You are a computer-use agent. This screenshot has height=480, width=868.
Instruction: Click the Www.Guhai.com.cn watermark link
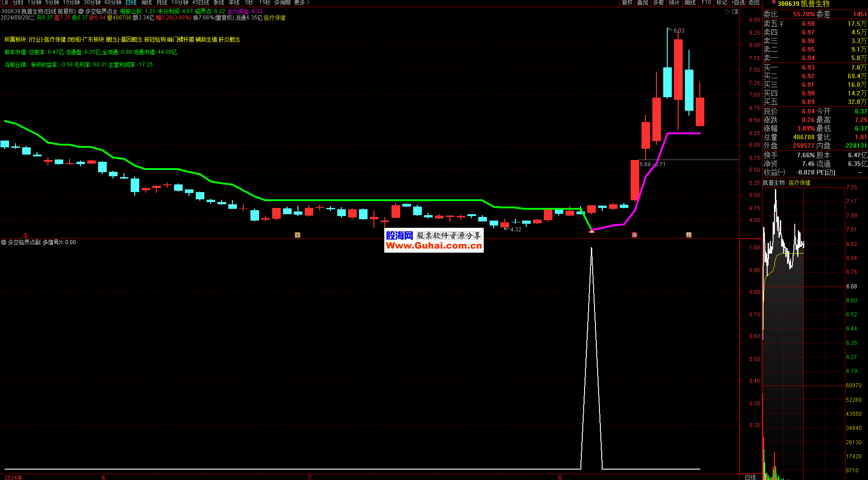434,246
